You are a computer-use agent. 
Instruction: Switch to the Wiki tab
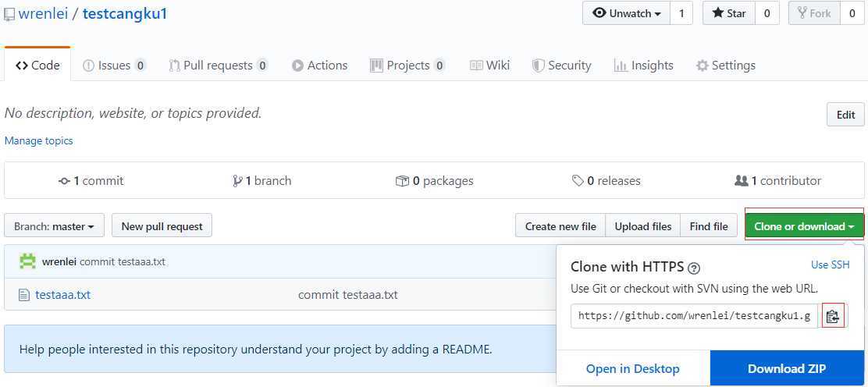point(490,66)
